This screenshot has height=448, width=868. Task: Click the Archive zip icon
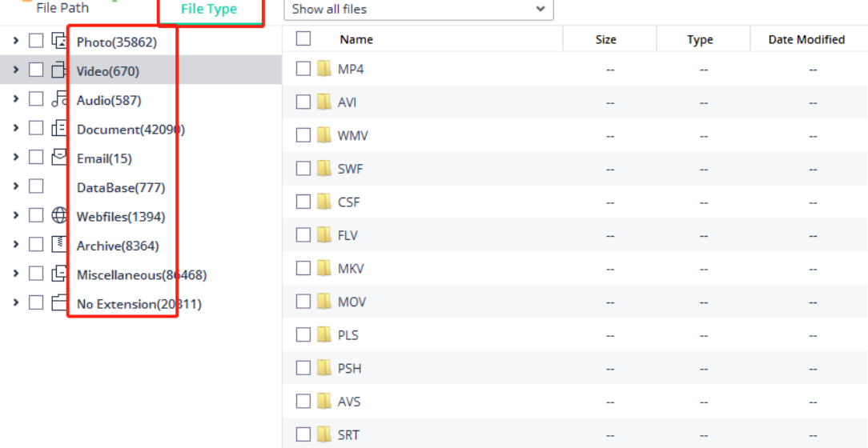pos(58,245)
